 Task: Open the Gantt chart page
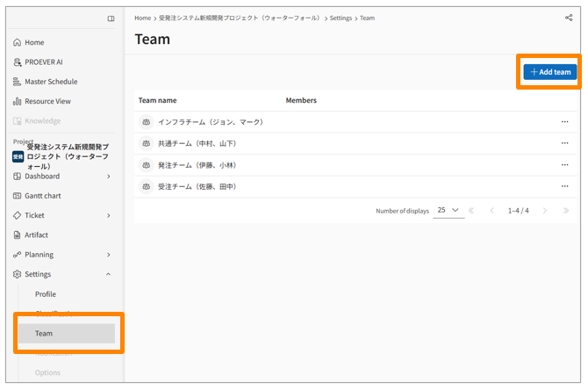42,196
